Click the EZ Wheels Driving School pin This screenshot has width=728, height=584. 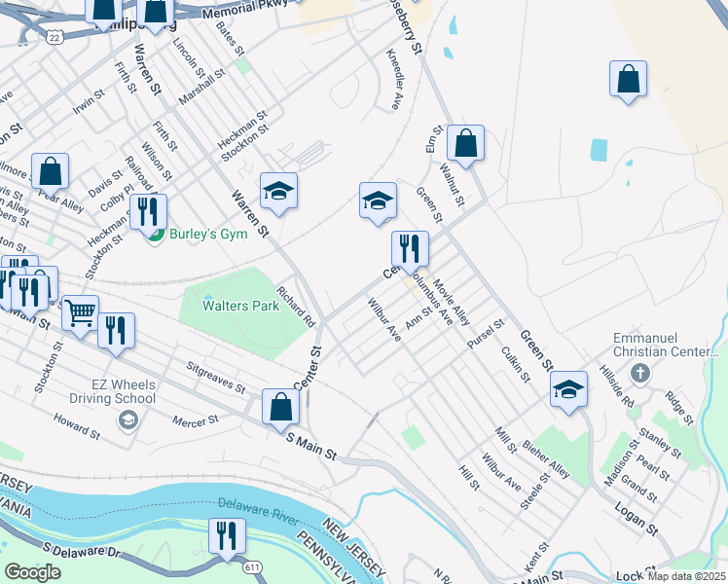pos(128,420)
